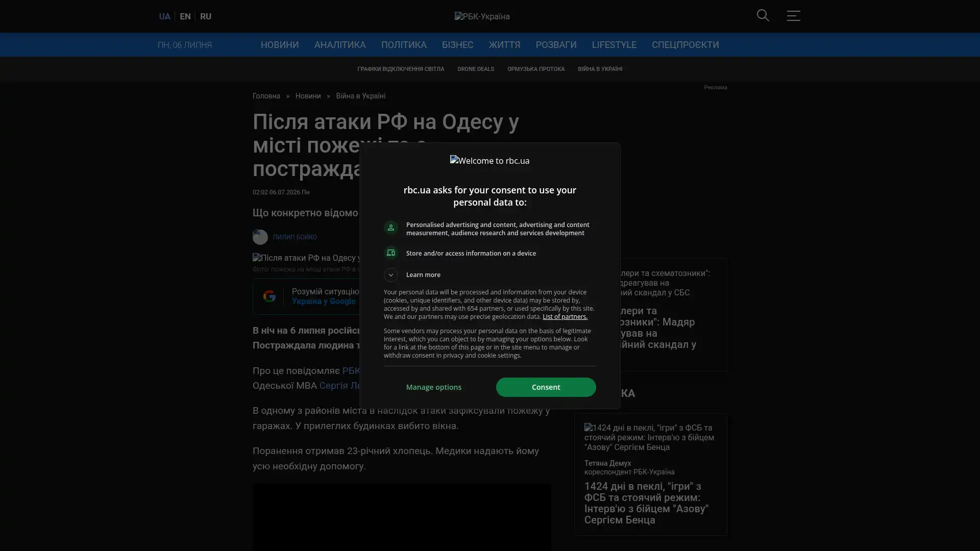Expand Learn more in consent dialog
The width and height of the screenshot is (980, 551).
412,275
